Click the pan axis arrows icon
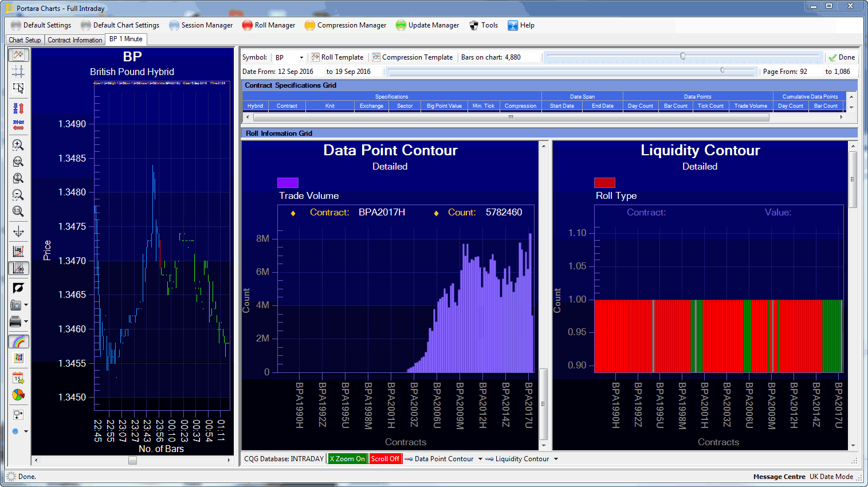This screenshot has height=487, width=868. pos(18,231)
